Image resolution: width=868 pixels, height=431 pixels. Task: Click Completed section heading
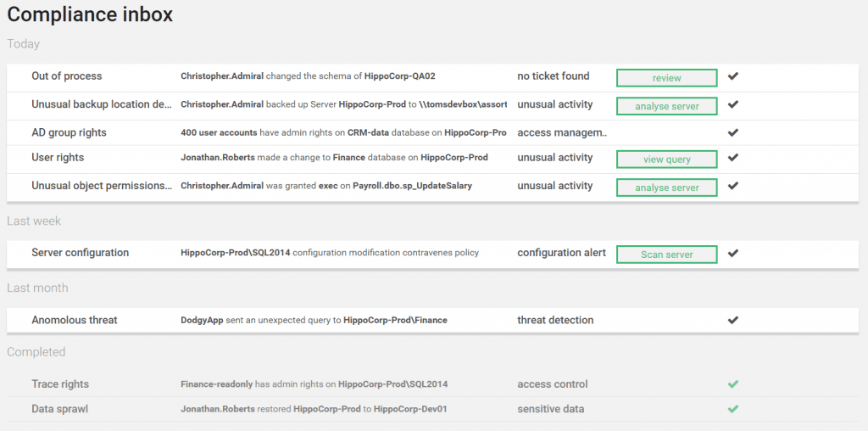pos(36,352)
